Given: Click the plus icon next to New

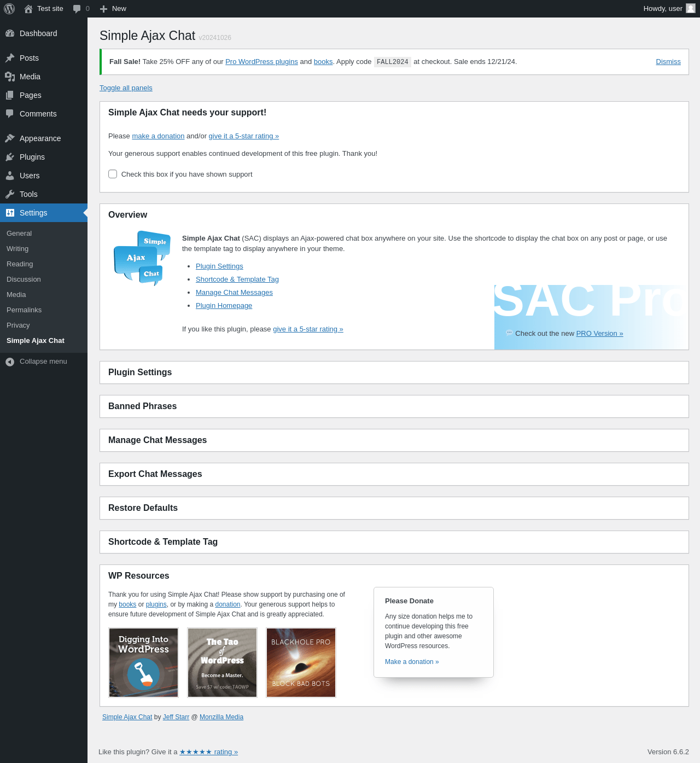Looking at the screenshot, I should (103, 9).
